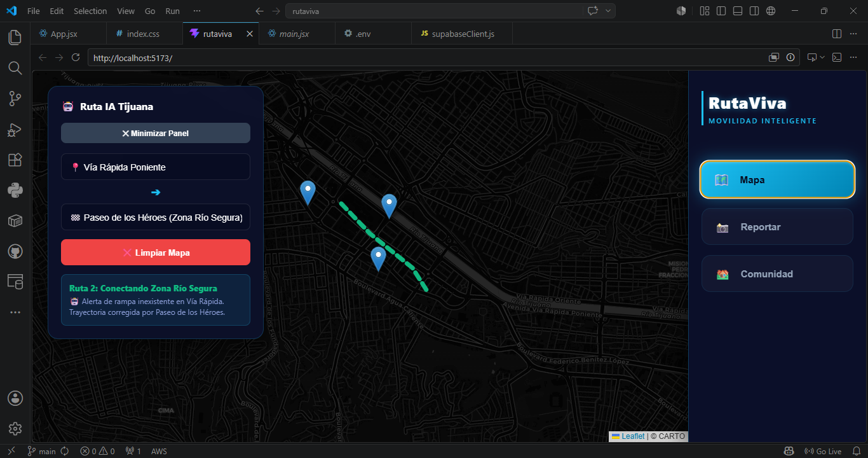Close the rutaviva tab
The image size is (868, 458).
click(250, 34)
